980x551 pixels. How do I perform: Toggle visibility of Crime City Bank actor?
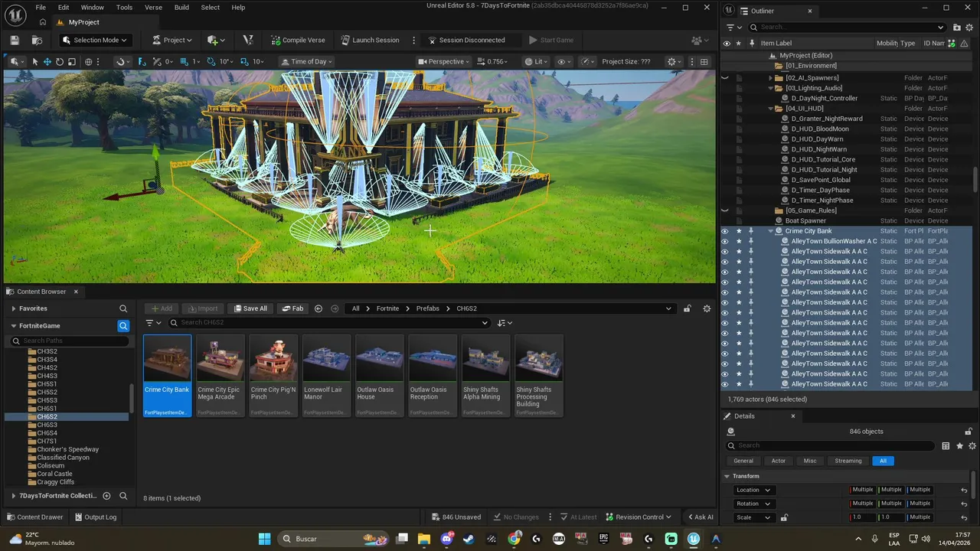pyautogui.click(x=726, y=231)
